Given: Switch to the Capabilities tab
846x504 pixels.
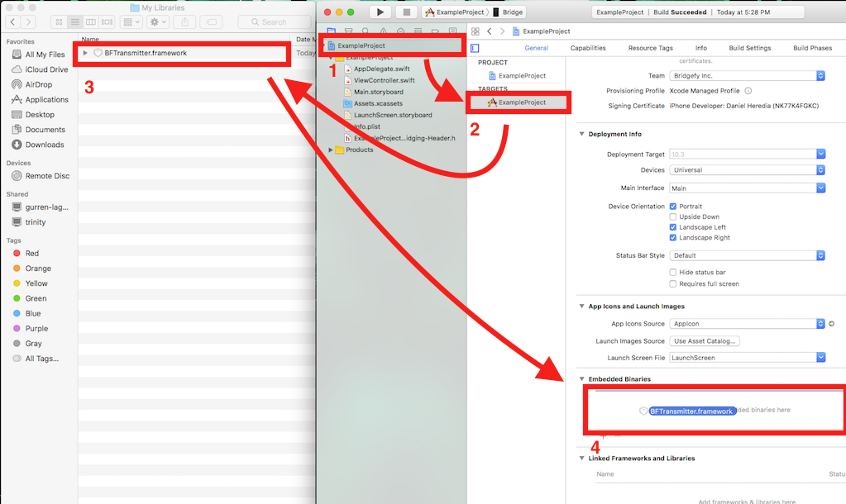Looking at the screenshot, I should tap(588, 48).
